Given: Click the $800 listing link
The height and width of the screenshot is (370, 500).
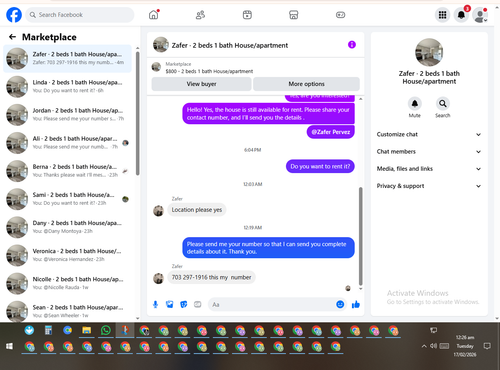Looking at the screenshot, I should (x=209, y=71).
